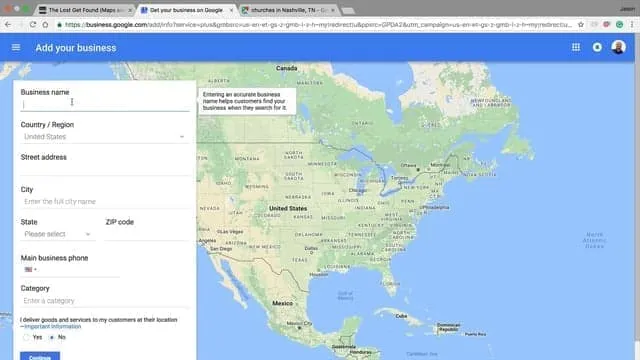Open the hamburger main menu
This screenshot has width=640, height=360.
pyautogui.click(x=16, y=48)
